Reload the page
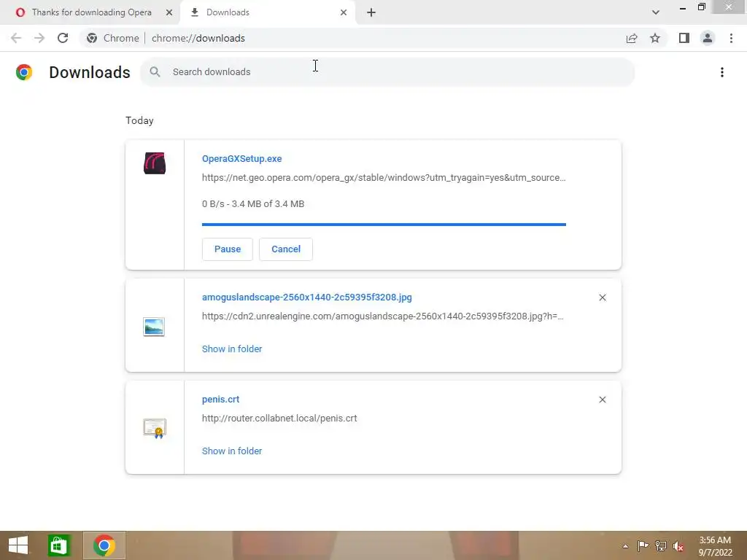Viewport: 747px width, 560px height. tap(63, 38)
